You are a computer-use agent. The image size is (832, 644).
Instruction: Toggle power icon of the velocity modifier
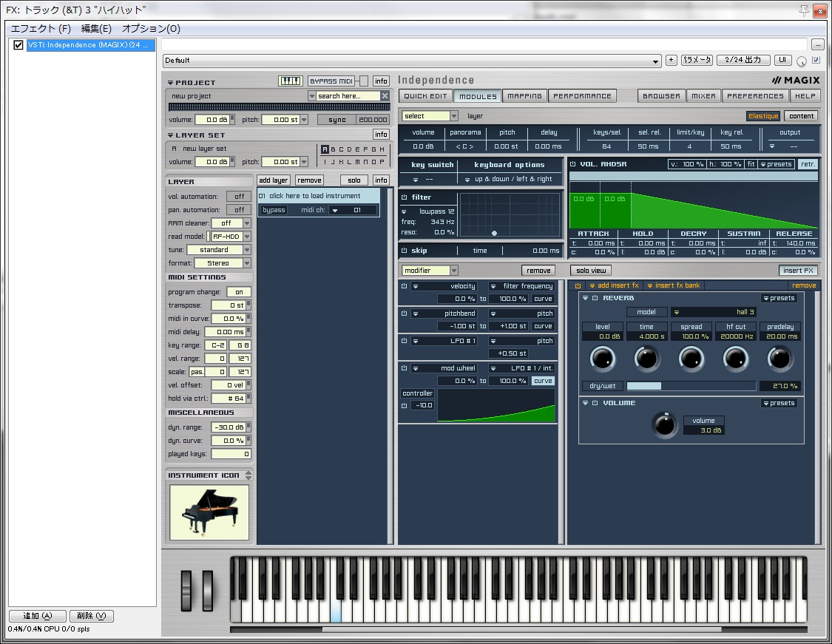tap(405, 286)
